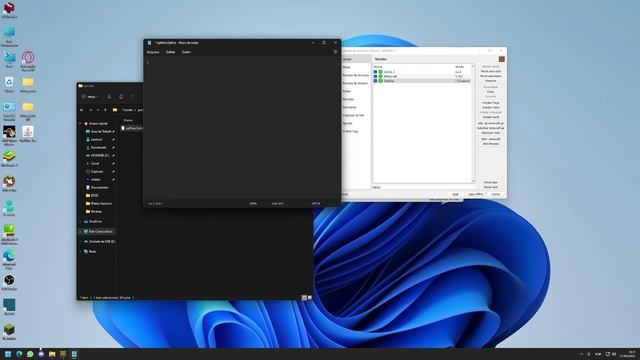The width and height of the screenshot is (640, 360).
Task: Click Ln 1, Col 1 in Notepad status bar
Action: [x=155, y=203]
